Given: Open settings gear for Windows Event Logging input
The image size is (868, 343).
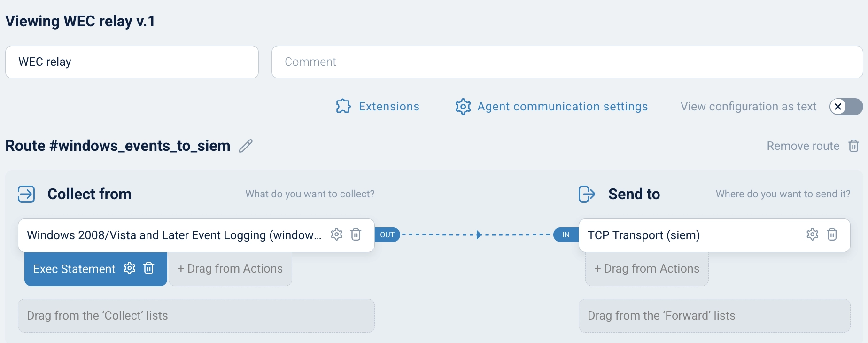Looking at the screenshot, I should pyautogui.click(x=337, y=234).
